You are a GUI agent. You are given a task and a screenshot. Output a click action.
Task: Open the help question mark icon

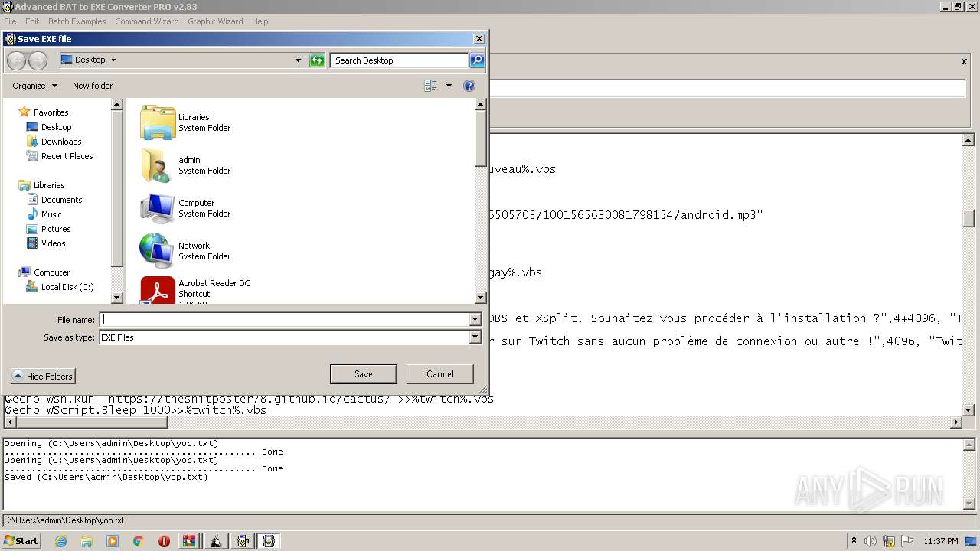[469, 86]
